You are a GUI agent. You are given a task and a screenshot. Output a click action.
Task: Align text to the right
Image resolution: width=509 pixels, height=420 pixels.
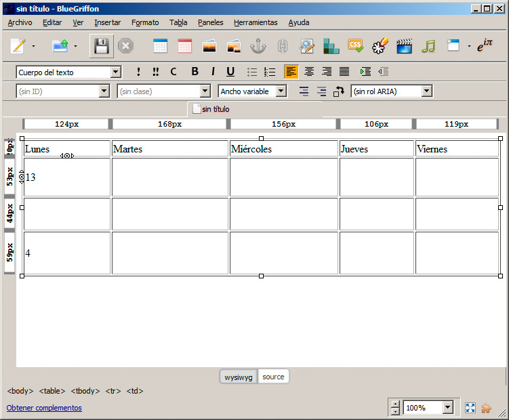(327, 72)
